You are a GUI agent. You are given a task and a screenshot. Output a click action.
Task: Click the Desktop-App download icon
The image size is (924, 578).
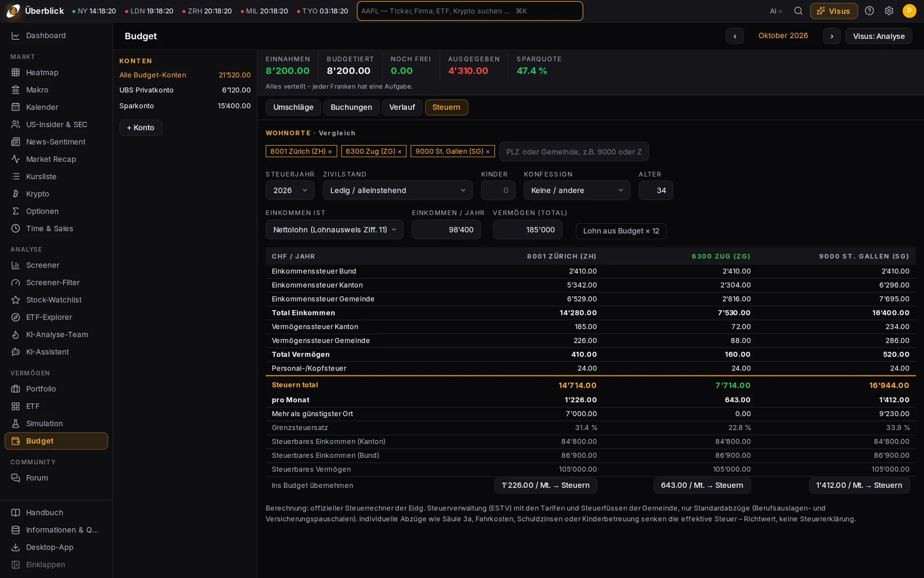pos(16,547)
